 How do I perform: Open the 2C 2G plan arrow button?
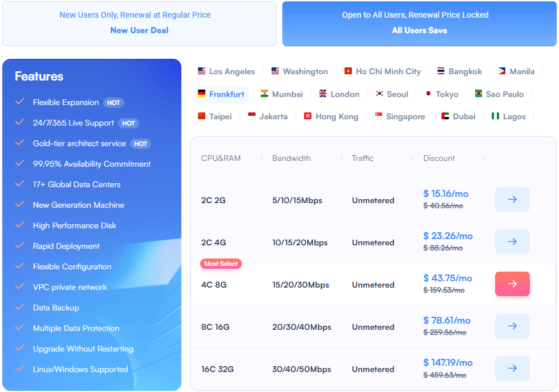(512, 199)
